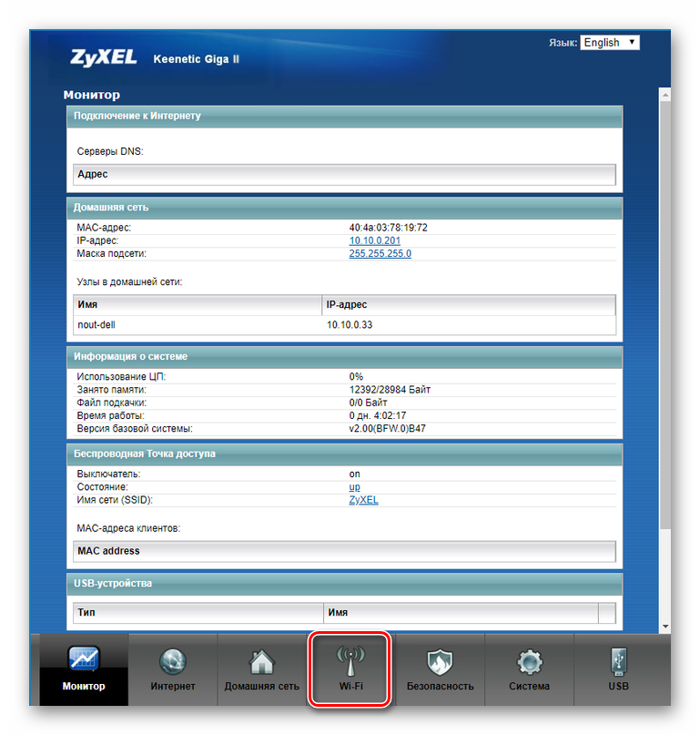Click the Информация о системе section header
The width and height of the screenshot is (700, 735).
(x=344, y=357)
